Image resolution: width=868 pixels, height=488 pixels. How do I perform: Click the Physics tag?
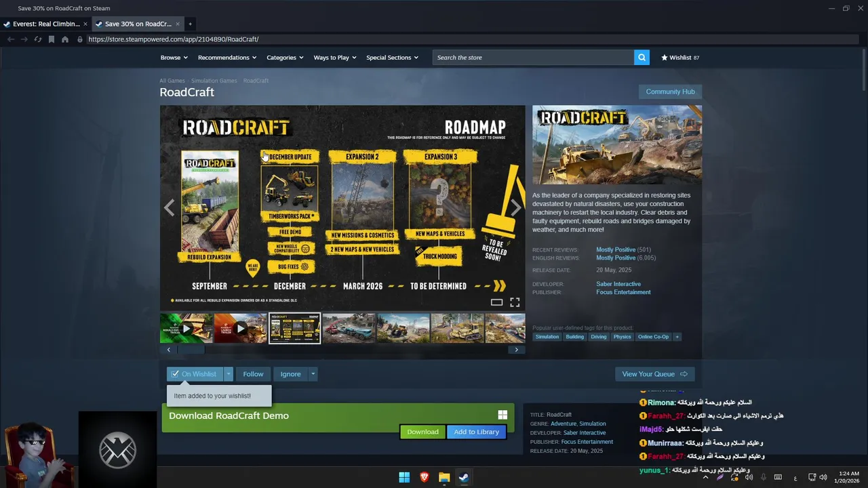(x=622, y=337)
